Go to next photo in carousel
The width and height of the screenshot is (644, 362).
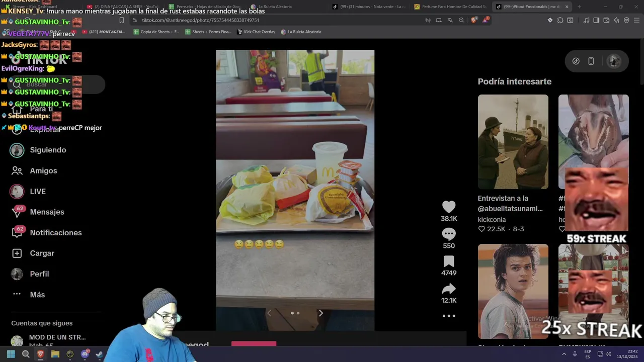[320, 313]
